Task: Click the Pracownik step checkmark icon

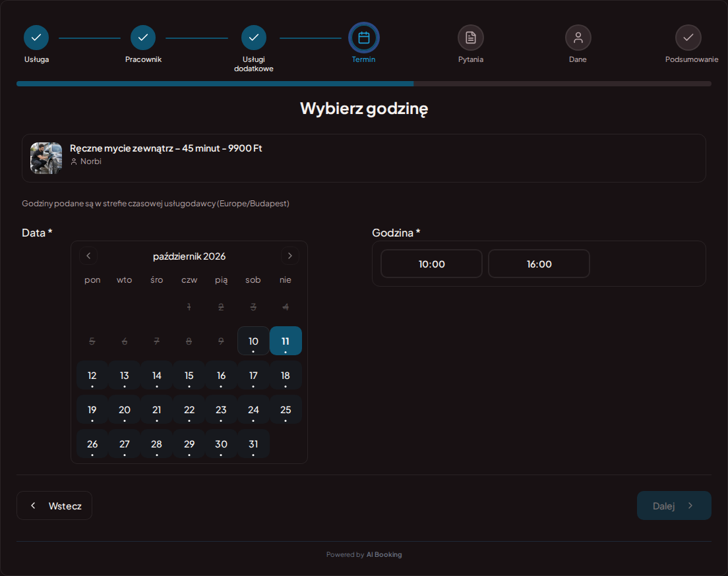Action: coord(143,38)
